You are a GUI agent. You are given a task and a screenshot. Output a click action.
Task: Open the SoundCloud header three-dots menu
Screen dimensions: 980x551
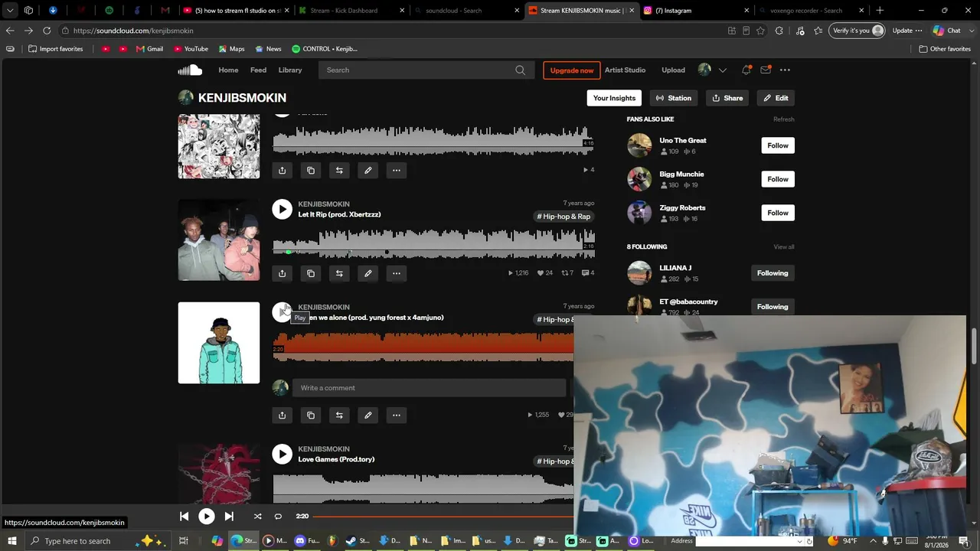785,70
